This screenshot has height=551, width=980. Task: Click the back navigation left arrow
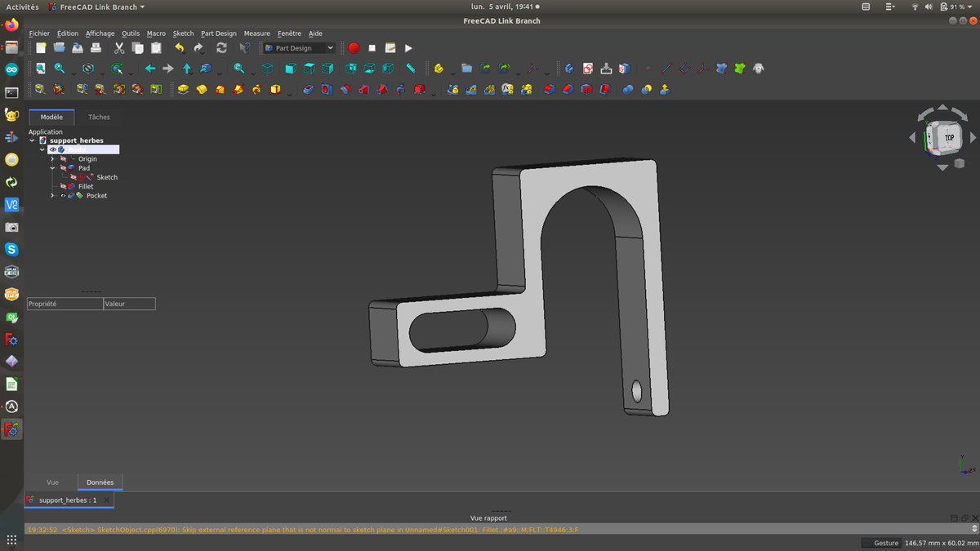tap(149, 69)
